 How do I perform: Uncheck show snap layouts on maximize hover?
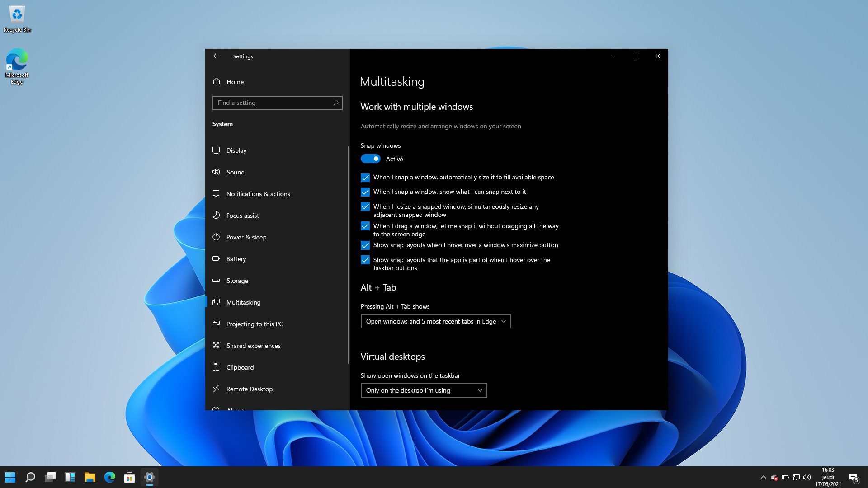tap(365, 245)
